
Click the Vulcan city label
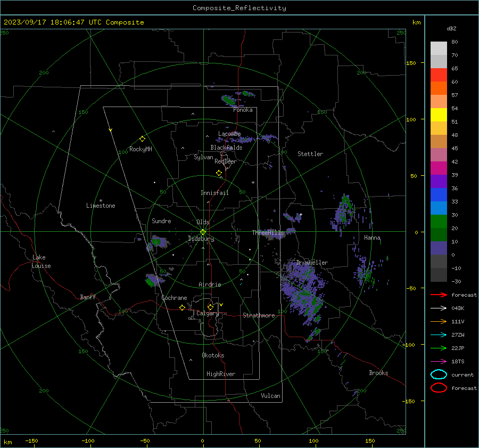click(x=271, y=396)
